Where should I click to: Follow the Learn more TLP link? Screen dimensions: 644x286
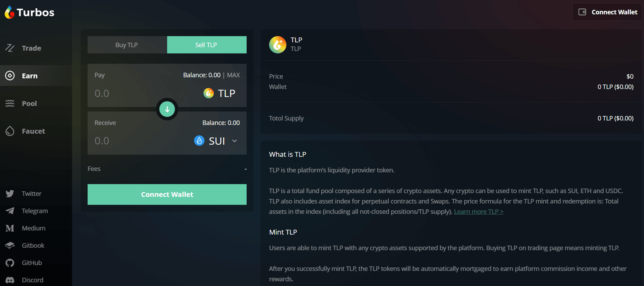(x=478, y=212)
